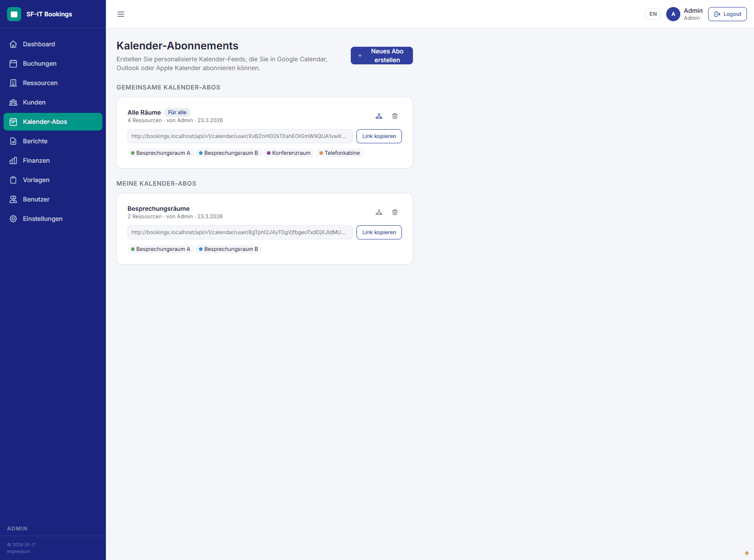Click Besprechungsraum A tag in Besprechungsräume card
Image resolution: width=754 pixels, height=560 pixels.
pos(161,249)
